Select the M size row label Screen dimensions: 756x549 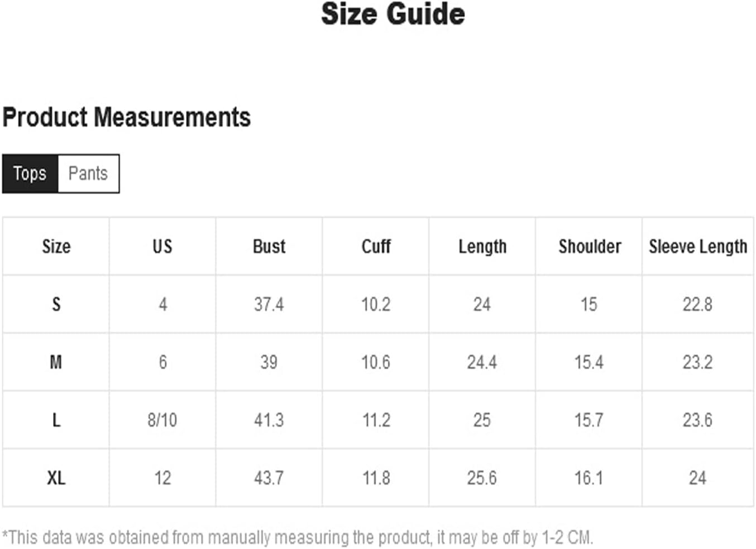pyautogui.click(x=56, y=362)
